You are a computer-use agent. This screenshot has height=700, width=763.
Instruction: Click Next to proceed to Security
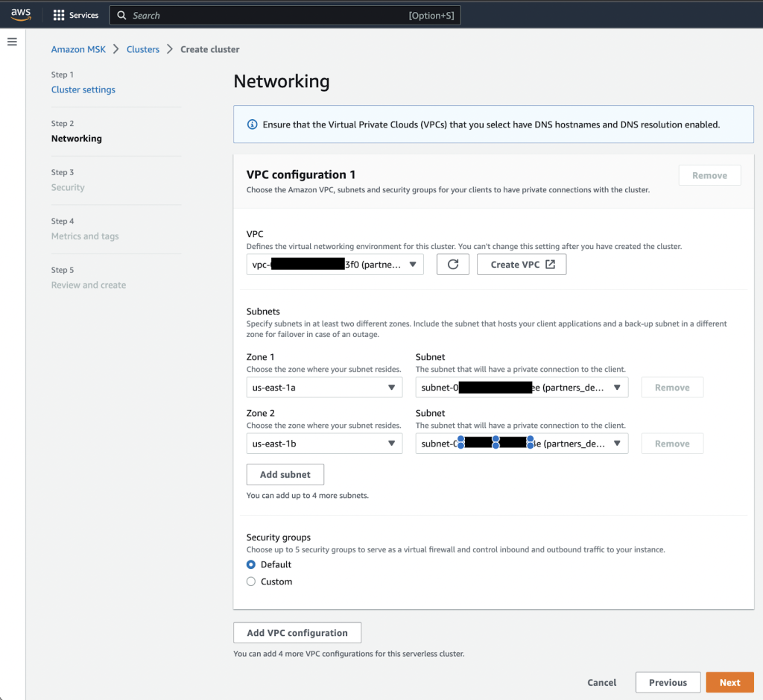click(729, 682)
